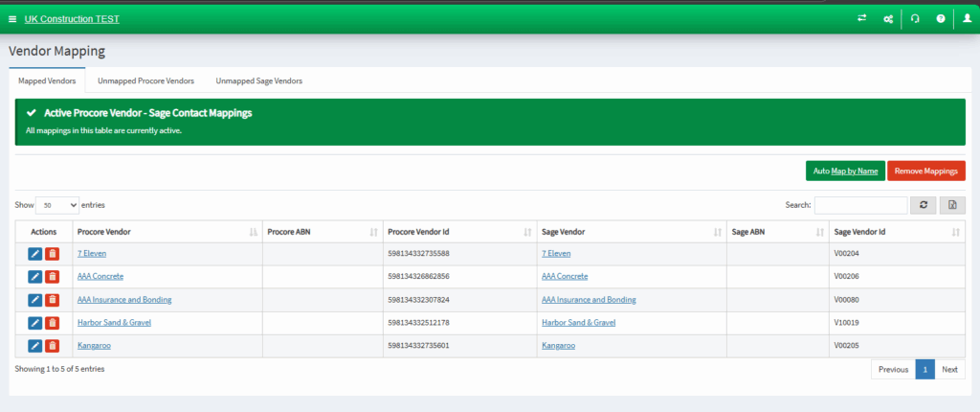Click the Remove Mappings button
Screen dimensions: 980x412
tap(926, 171)
